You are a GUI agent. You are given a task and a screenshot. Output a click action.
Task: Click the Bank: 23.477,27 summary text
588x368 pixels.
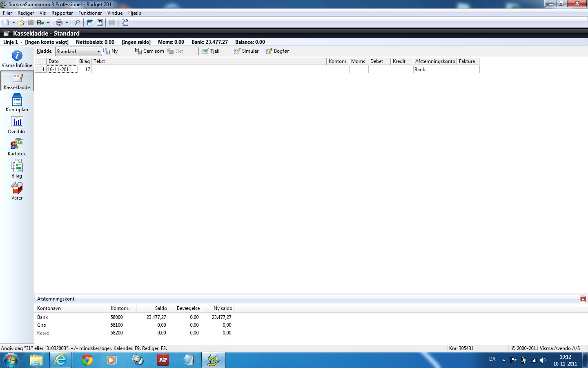pyautogui.click(x=209, y=42)
